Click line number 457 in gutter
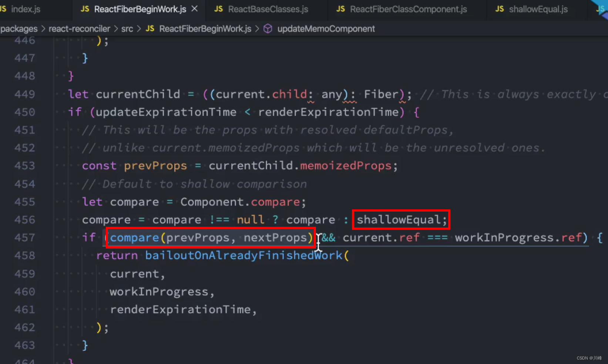 coord(25,237)
